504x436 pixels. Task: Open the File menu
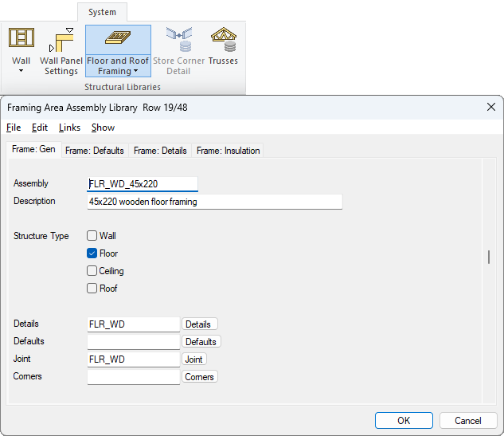coord(14,128)
